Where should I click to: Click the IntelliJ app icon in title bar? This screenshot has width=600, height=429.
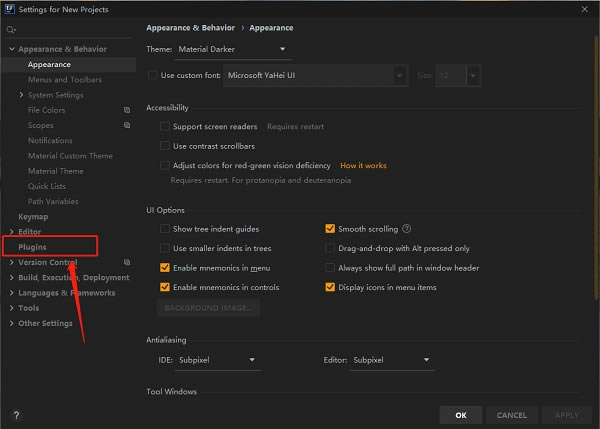click(x=10, y=9)
